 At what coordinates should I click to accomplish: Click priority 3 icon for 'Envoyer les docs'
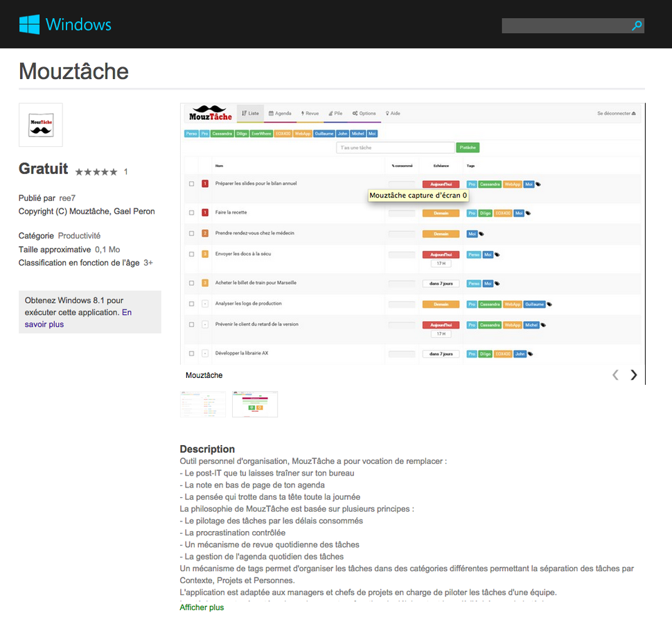(x=205, y=254)
